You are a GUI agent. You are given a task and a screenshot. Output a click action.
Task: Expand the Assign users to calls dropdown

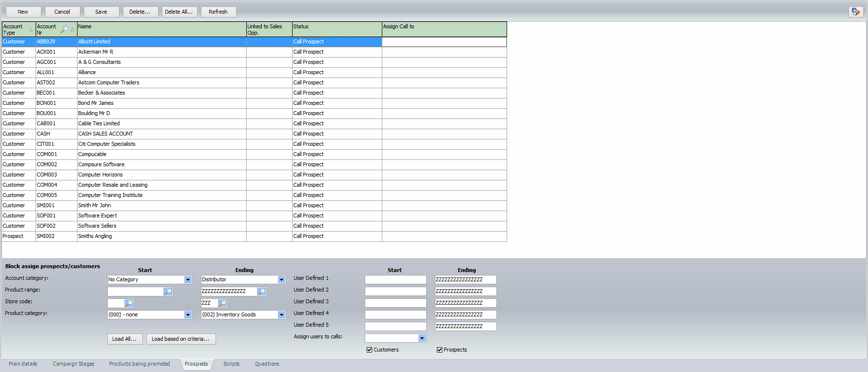[x=422, y=338]
